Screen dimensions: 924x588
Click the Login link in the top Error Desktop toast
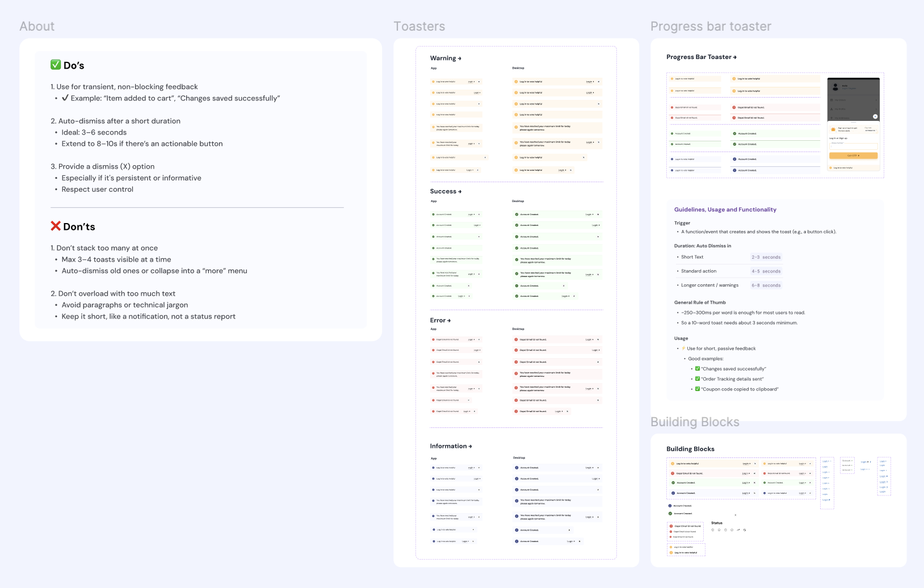point(590,339)
